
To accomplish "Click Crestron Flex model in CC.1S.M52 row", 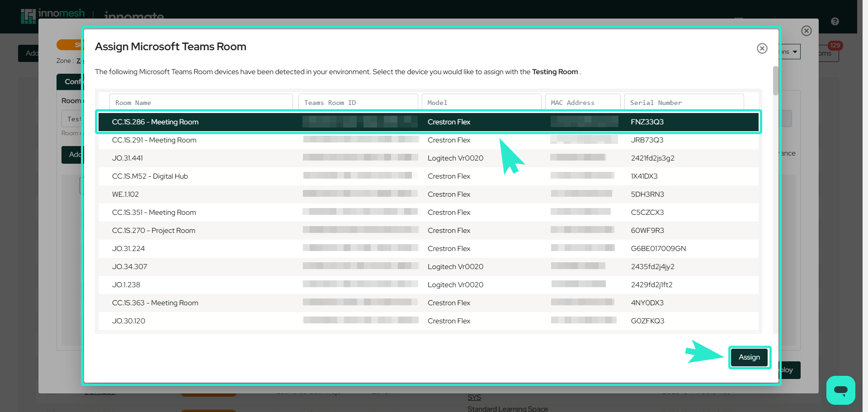I will click(x=449, y=176).
